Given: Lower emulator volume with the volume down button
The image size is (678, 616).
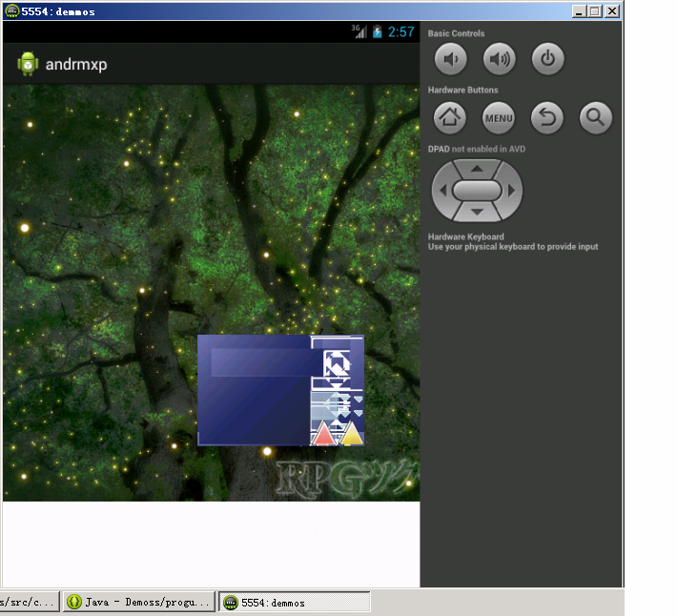Looking at the screenshot, I should click(x=450, y=59).
